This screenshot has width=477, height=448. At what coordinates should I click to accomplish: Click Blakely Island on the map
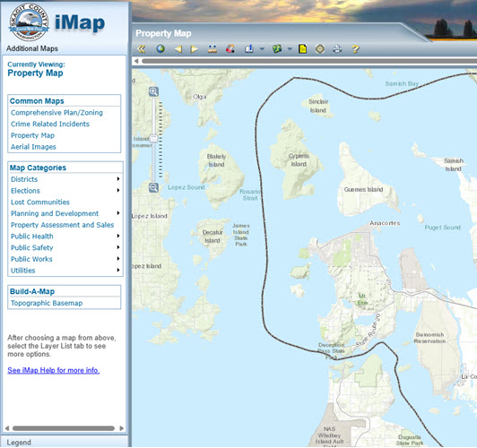216,160
